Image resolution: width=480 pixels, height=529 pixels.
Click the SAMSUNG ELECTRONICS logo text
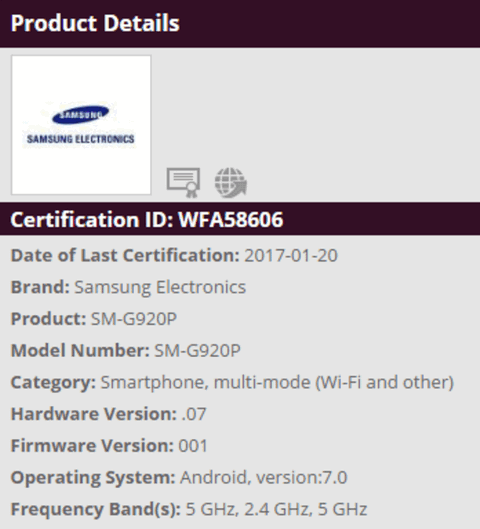pyautogui.click(x=81, y=139)
